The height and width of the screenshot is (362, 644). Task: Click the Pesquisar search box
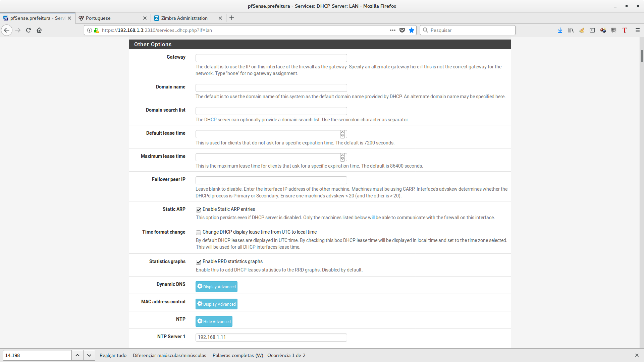tap(468, 30)
